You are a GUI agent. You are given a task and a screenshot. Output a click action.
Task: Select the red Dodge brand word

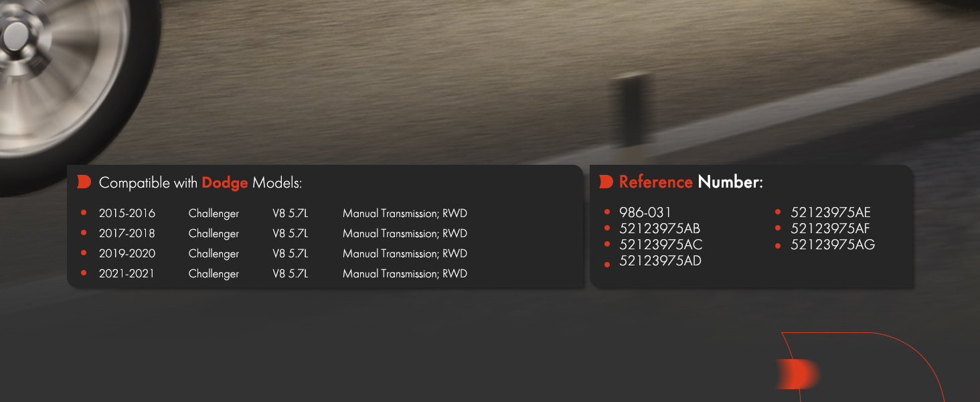point(225,183)
